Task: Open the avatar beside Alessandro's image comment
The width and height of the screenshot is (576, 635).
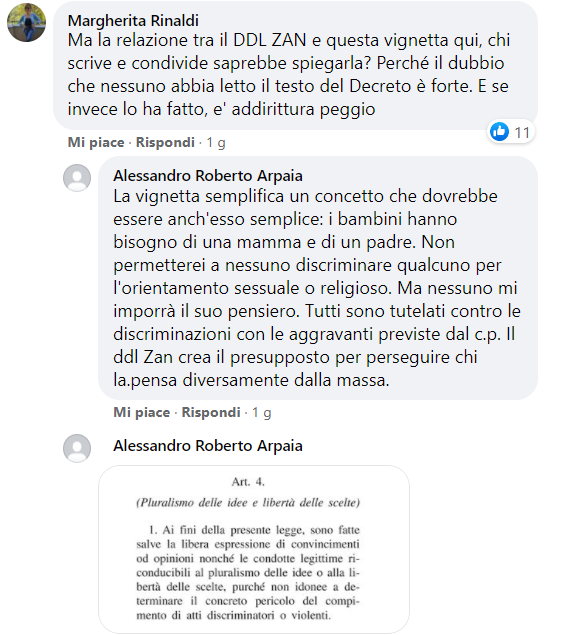Action: pos(77,448)
